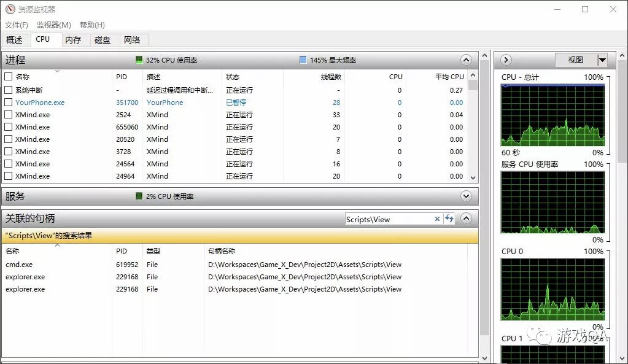Check the XMind.exe checkbox with PID 24564
The image size is (628, 364).
pos(8,164)
